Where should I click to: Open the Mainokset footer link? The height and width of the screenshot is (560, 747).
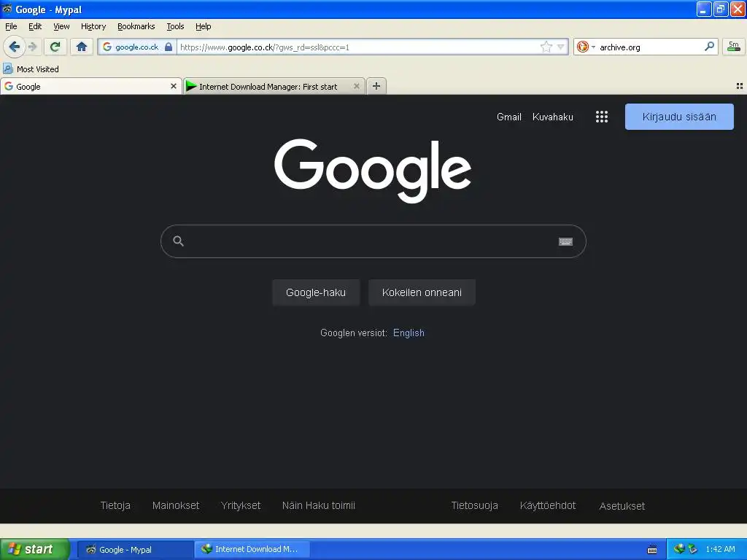[176, 505]
